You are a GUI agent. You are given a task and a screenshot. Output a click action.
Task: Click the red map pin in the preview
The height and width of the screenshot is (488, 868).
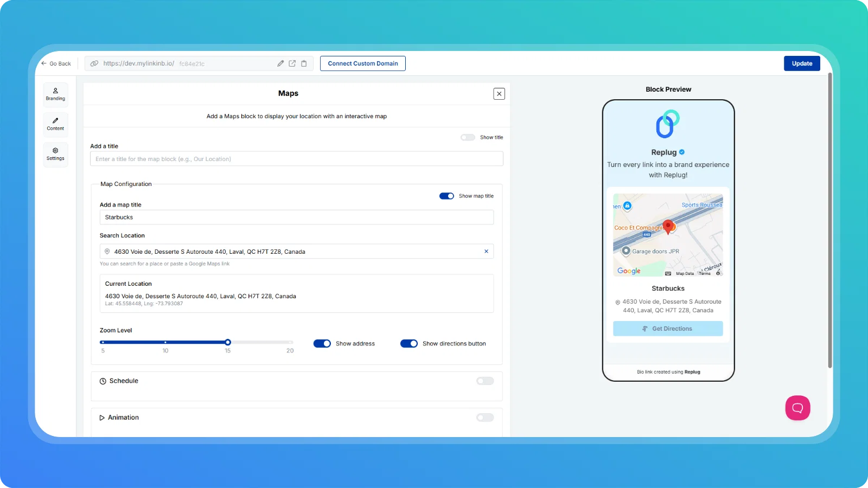pos(668,227)
